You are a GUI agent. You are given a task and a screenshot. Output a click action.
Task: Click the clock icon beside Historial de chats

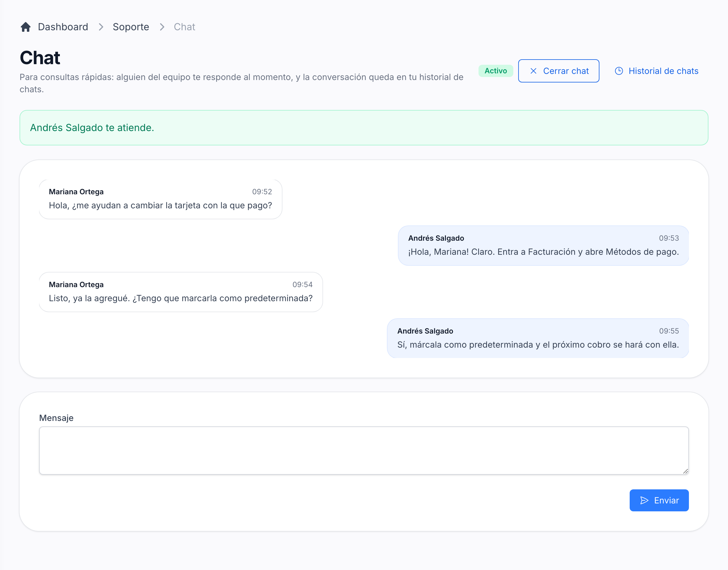(x=619, y=71)
